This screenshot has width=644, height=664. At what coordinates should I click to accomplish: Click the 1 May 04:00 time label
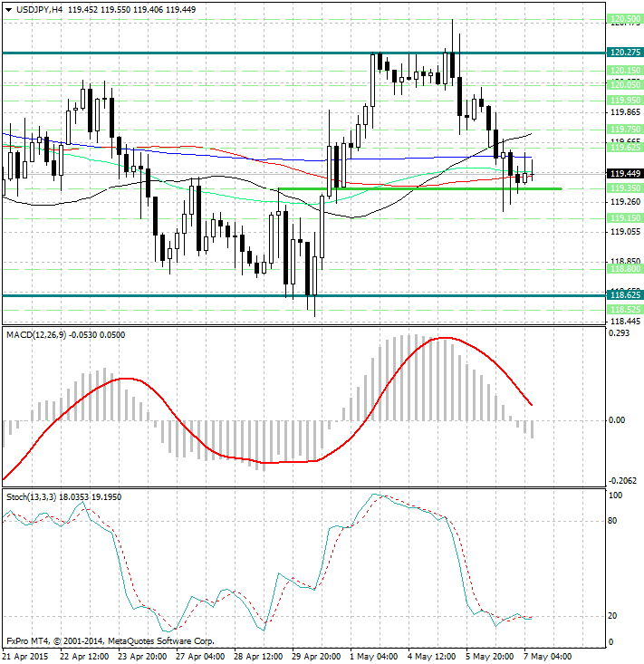coord(373,656)
